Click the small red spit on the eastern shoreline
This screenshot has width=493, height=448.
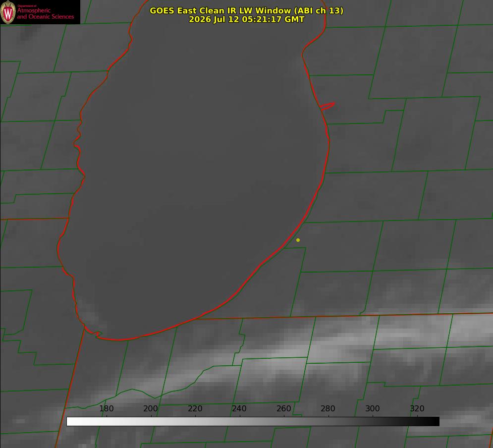coord(328,106)
